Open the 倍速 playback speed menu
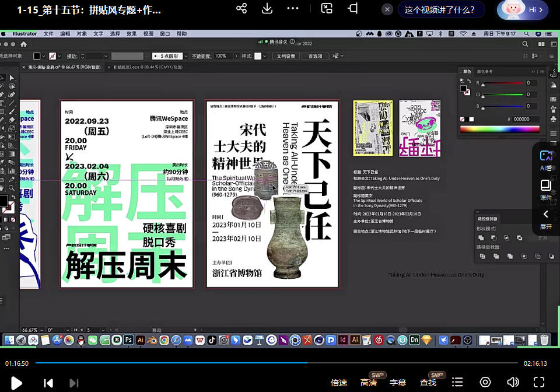The height and width of the screenshot is (392, 560). (x=339, y=383)
